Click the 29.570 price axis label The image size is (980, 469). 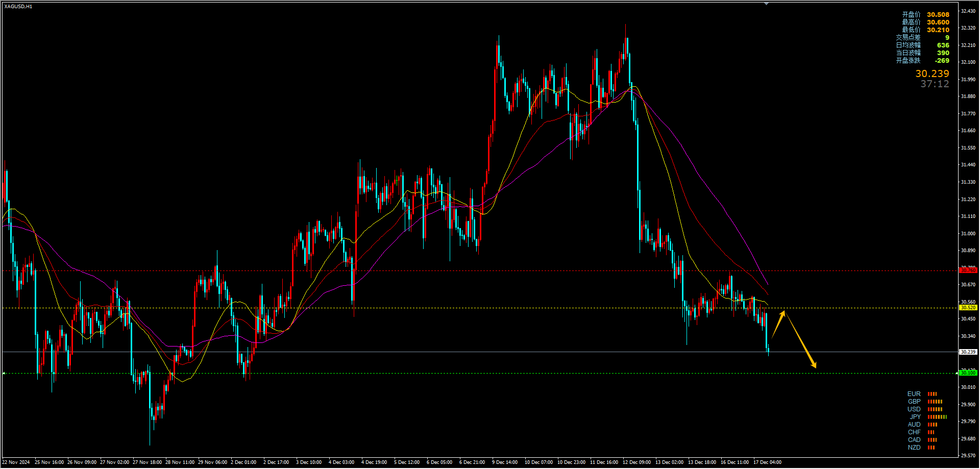968,456
